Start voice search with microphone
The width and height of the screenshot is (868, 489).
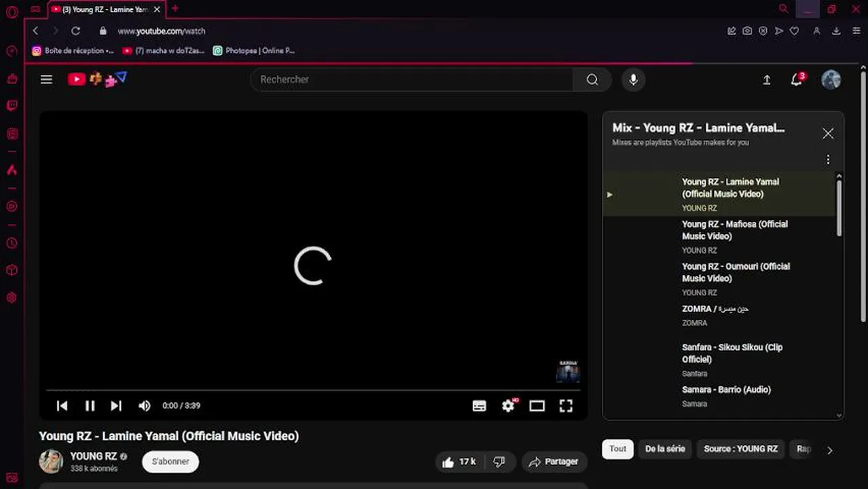[633, 79]
